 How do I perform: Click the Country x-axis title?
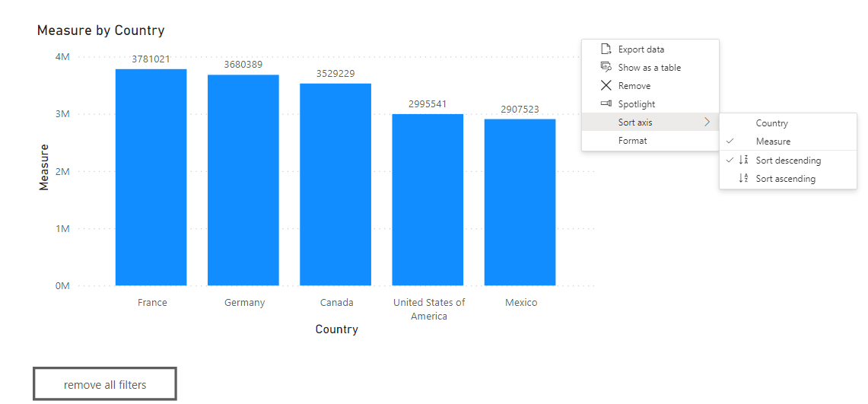(336, 329)
